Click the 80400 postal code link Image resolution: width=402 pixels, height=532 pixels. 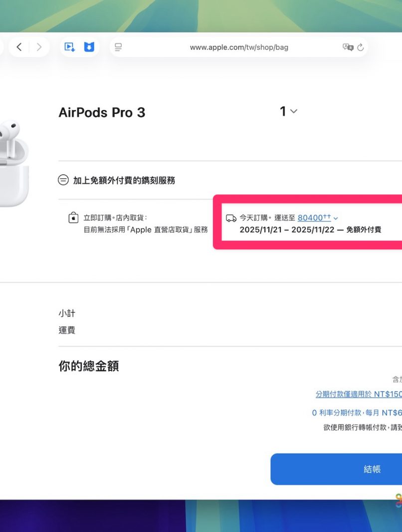[x=314, y=218]
